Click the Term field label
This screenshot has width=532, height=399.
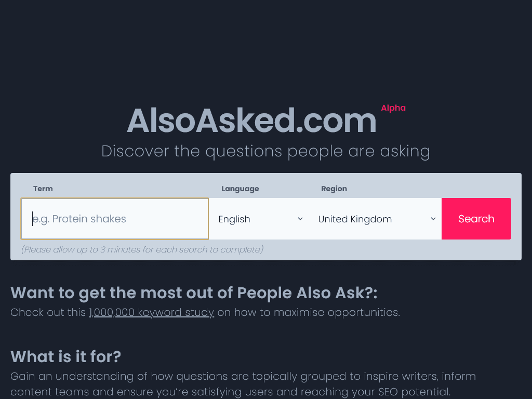[x=43, y=189]
